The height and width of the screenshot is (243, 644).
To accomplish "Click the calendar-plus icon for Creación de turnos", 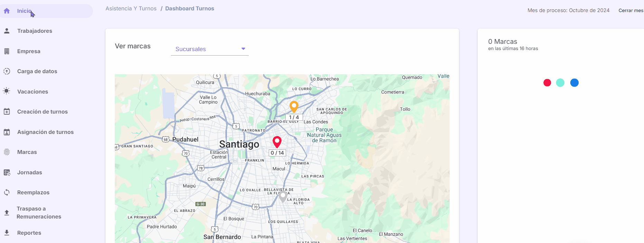I will [7, 111].
